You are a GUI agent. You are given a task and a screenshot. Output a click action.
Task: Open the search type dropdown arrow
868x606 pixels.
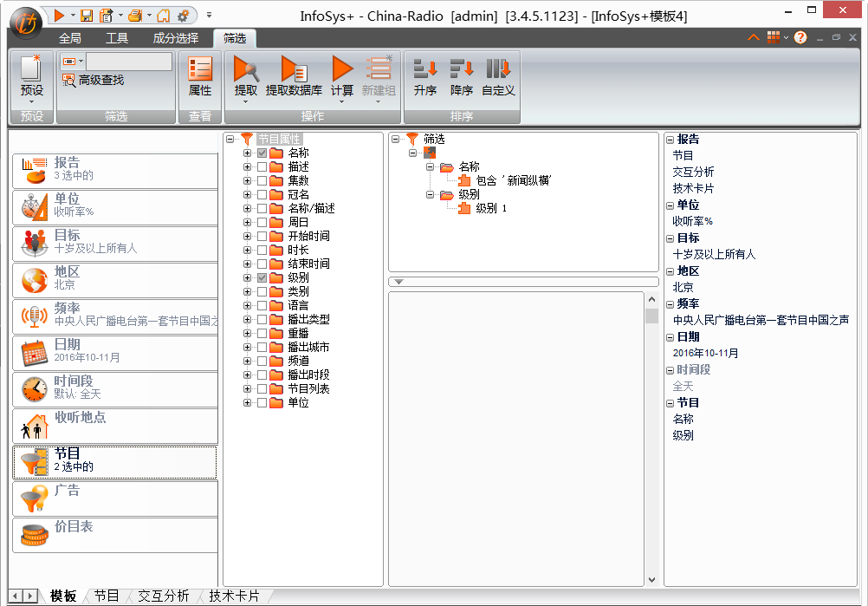(81, 62)
